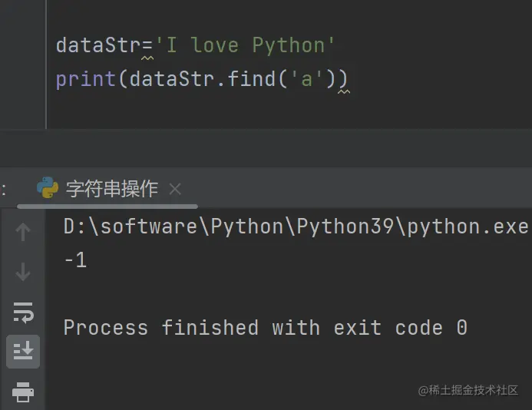Place cursor on dataStr variable in assignment
The width and height of the screenshot is (532, 410).
tap(98, 45)
